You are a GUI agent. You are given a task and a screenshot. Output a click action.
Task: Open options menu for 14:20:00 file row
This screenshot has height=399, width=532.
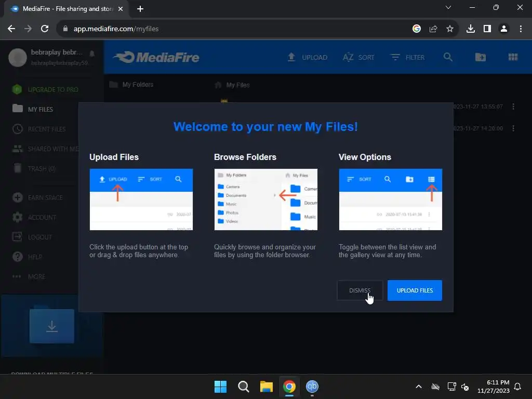[x=513, y=128]
